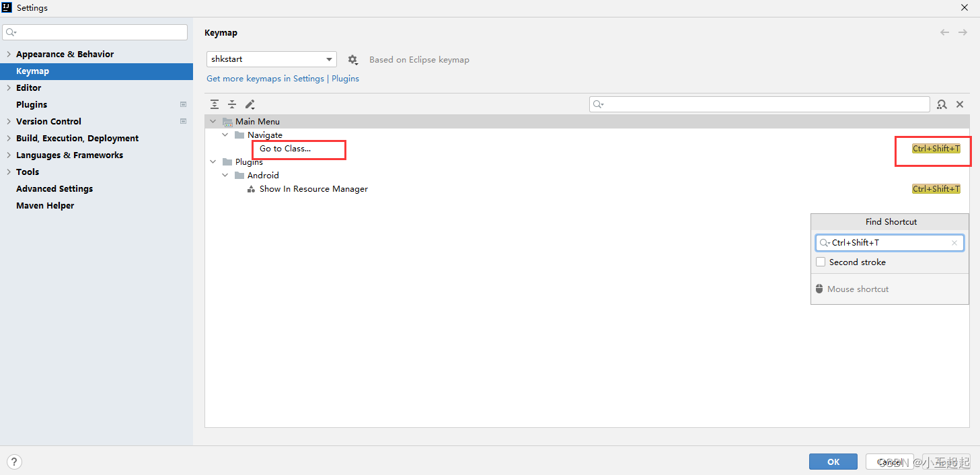Click the Cancel button
980x475 pixels.
pyautogui.click(x=890, y=462)
